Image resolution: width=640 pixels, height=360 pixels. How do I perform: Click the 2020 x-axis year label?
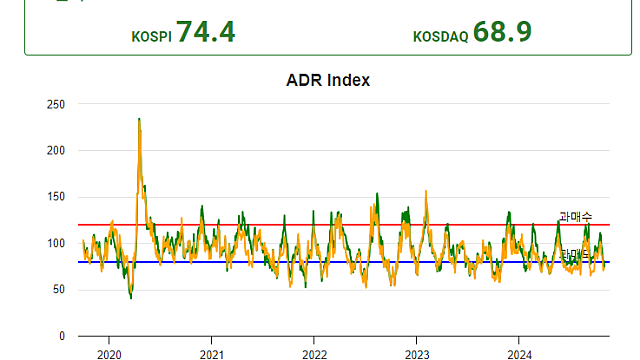pos(109,355)
